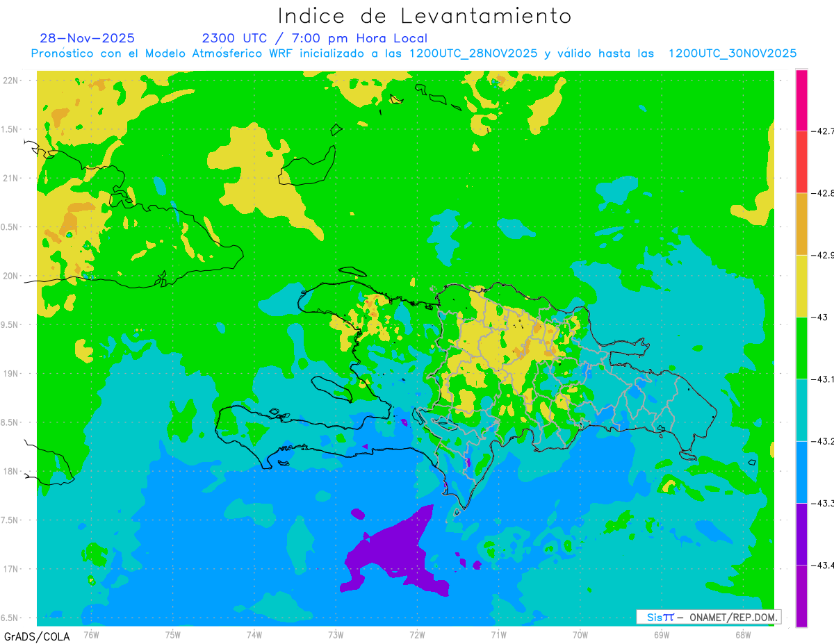Click initialization time '1200UTC_28NOV2025'
834x644 pixels.
[x=473, y=53]
